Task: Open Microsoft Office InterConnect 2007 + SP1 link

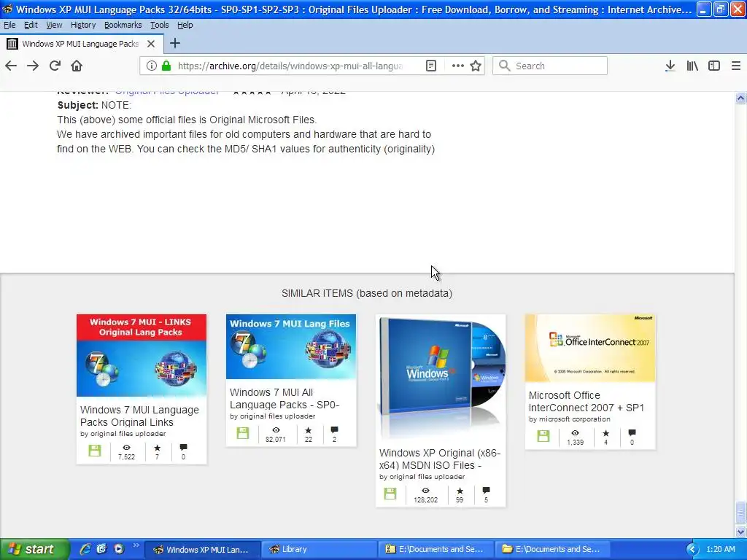Action: click(586, 401)
